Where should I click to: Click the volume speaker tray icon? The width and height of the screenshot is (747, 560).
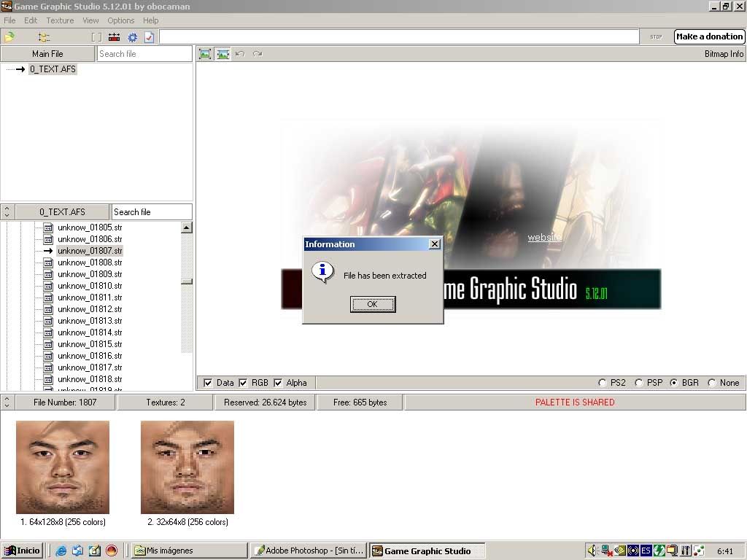point(592,551)
